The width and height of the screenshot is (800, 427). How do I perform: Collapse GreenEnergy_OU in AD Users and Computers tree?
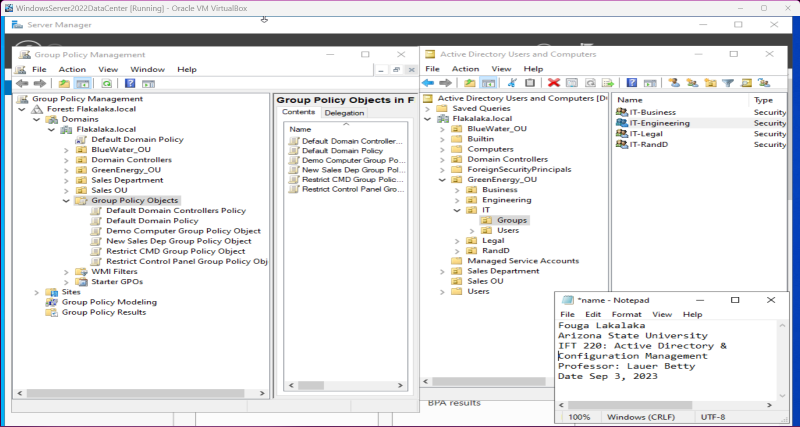[442, 180]
